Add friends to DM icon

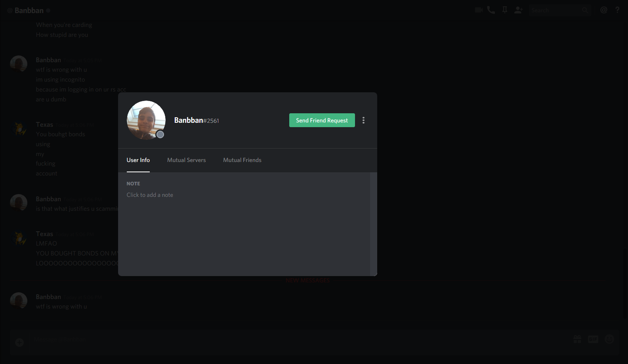(x=518, y=10)
